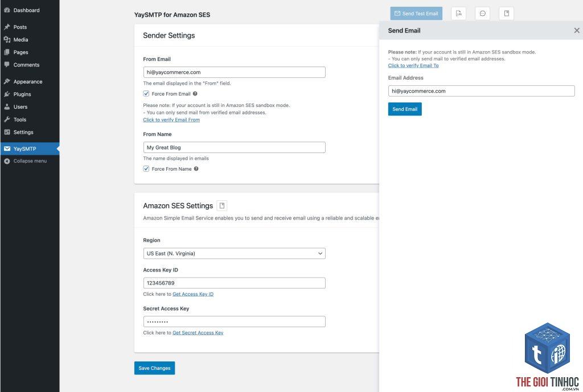
Task: Click the Appearance brush icon
Action: [7, 81]
